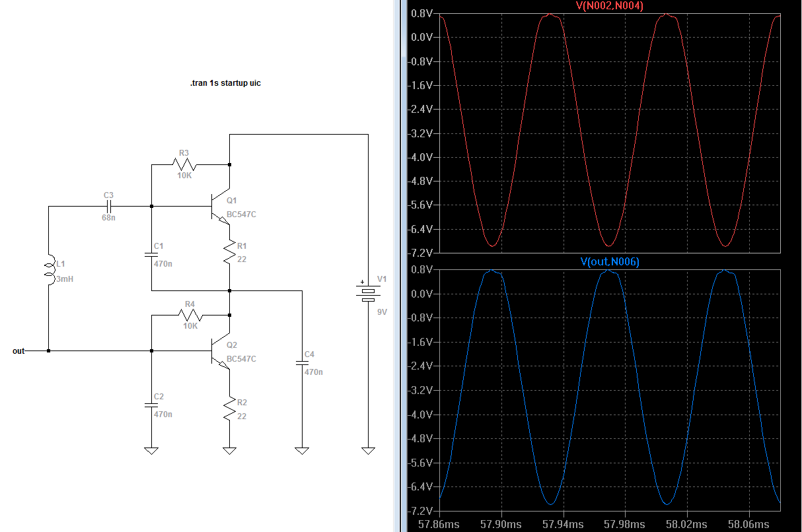Click the 57.94ms time axis label

tap(564, 524)
